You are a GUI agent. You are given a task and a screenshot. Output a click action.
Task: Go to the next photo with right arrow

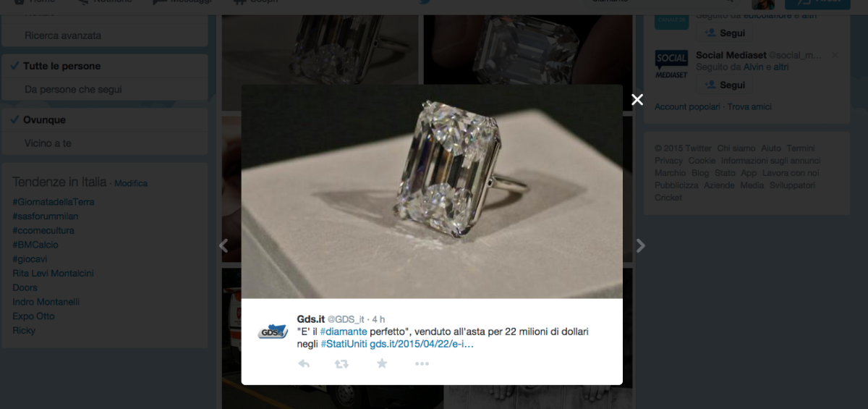coord(640,246)
